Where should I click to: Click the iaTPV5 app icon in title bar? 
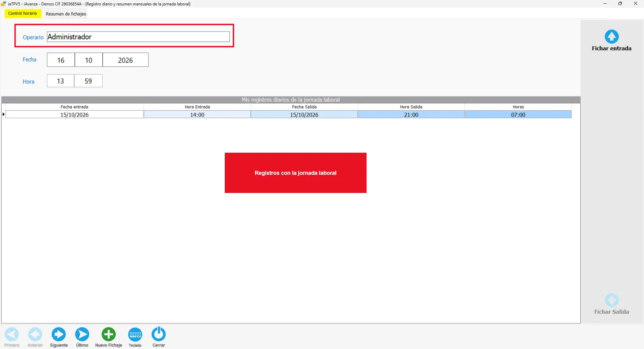(3, 4)
